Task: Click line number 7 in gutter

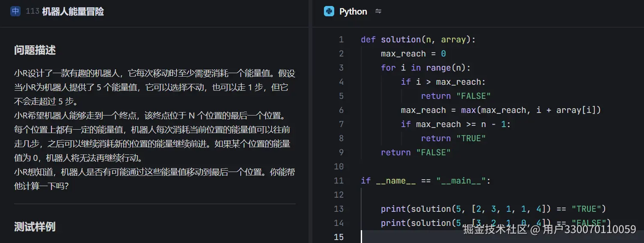Action: coord(341,124)
